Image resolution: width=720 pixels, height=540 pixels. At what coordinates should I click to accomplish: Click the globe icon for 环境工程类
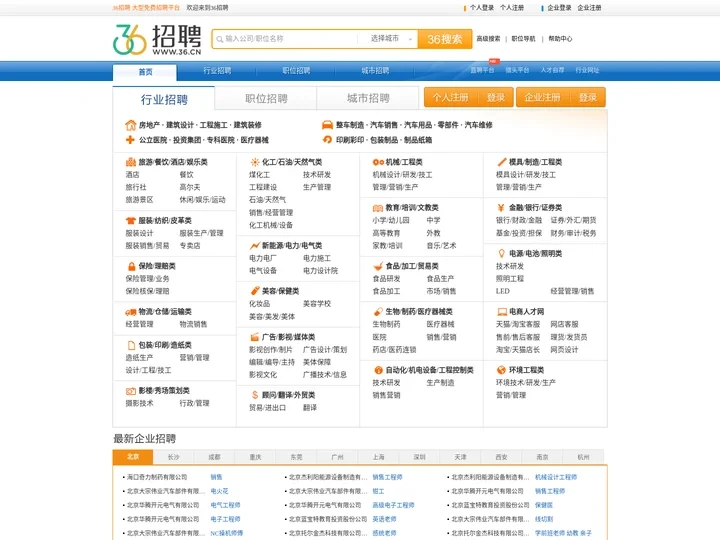click(501, 370)
